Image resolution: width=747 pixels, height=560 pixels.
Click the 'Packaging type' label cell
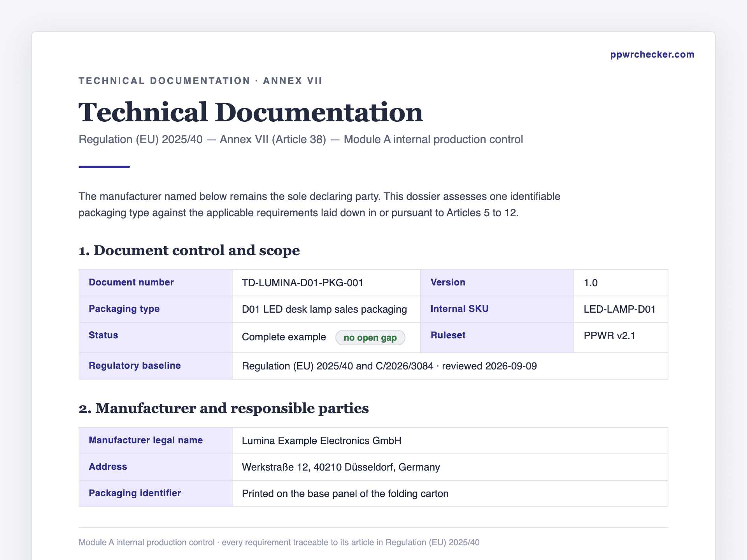156,309
